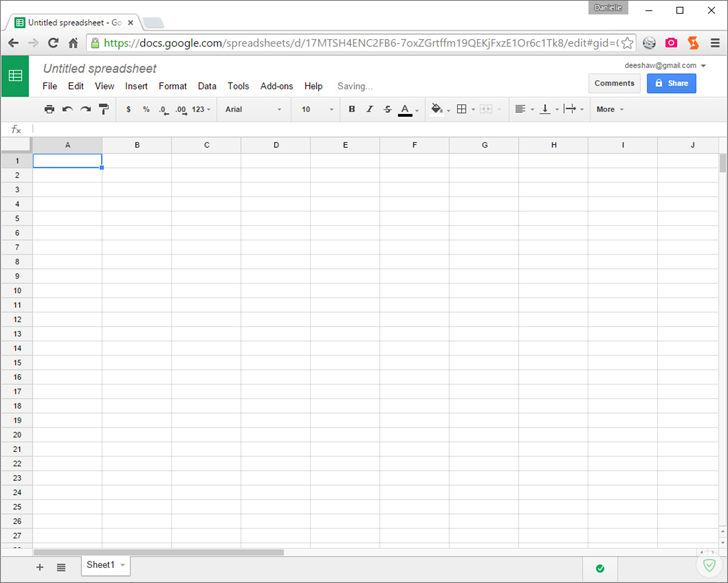Open the Sheet1 tab options arrow
Image resolution: width=728 pixels, height=583 pixels.
tap(123, 565)
